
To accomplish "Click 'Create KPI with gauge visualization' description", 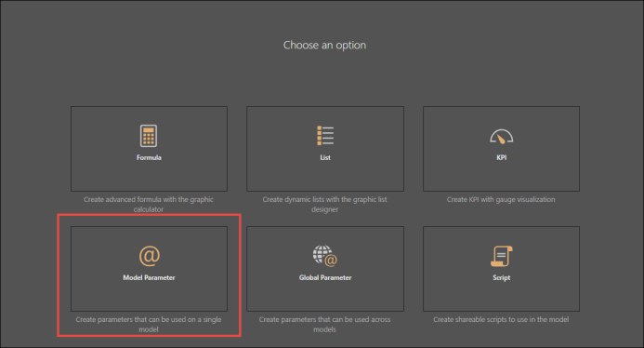I will (501, 199).
